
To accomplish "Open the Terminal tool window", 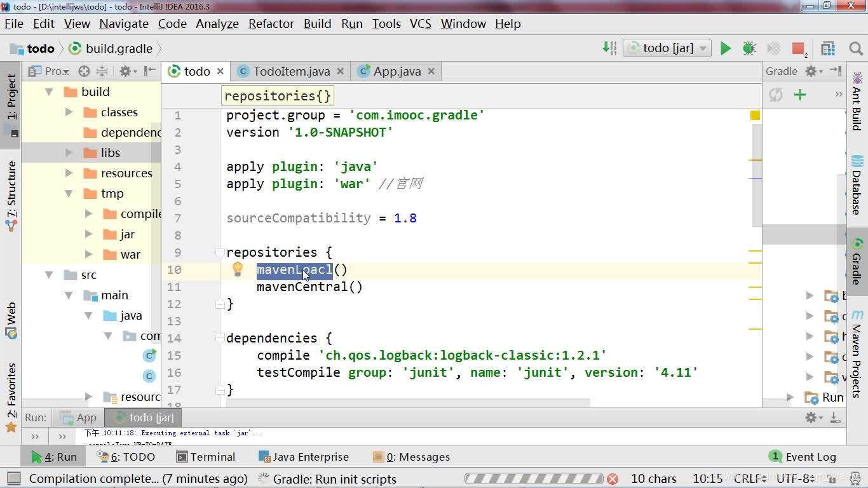I will (205, 457).
